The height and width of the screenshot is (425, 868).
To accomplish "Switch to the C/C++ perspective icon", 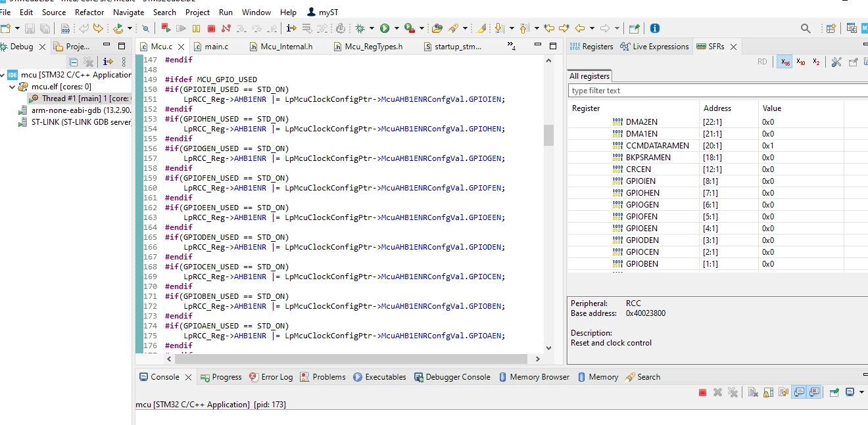I will tap(852, 28).
